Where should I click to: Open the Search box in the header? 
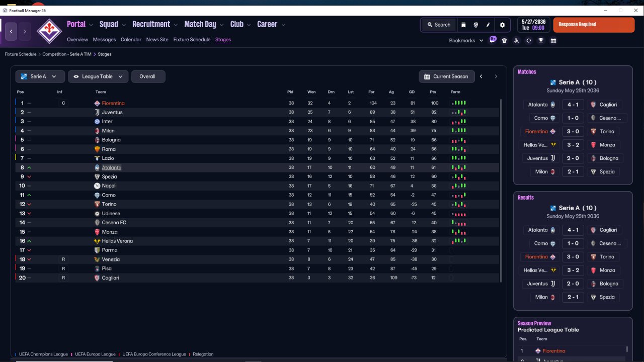[x=439, y=25]
